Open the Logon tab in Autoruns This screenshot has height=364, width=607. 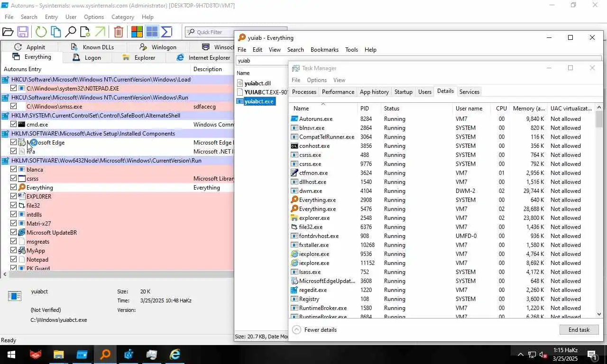click(87, 58)
